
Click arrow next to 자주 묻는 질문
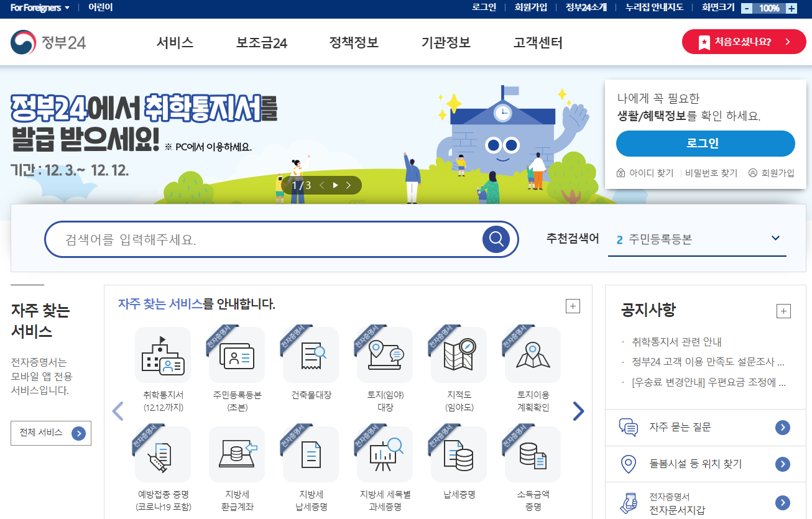click(783, 428)
